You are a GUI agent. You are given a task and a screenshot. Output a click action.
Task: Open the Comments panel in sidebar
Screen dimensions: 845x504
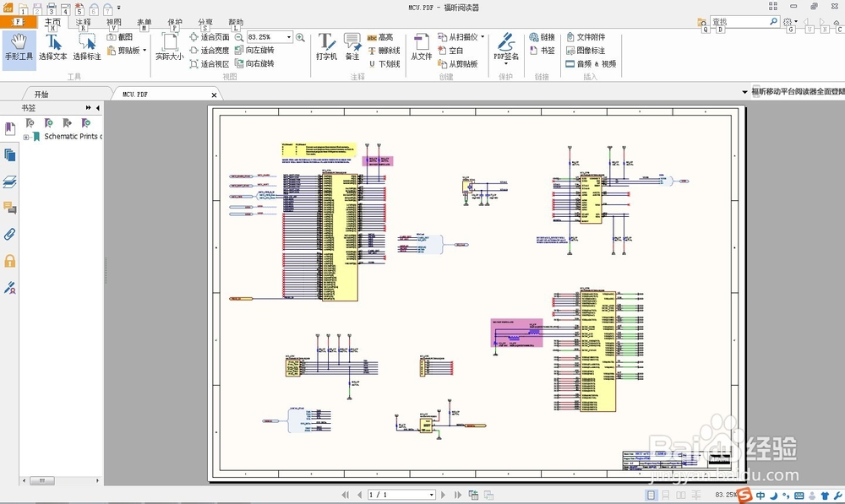pos(9,208)
